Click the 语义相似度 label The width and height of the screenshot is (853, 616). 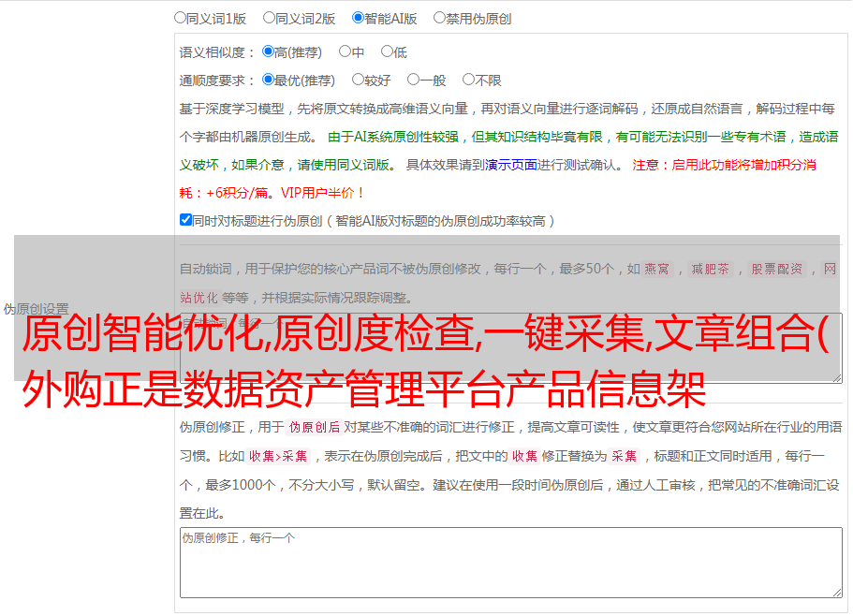[217, 52]
